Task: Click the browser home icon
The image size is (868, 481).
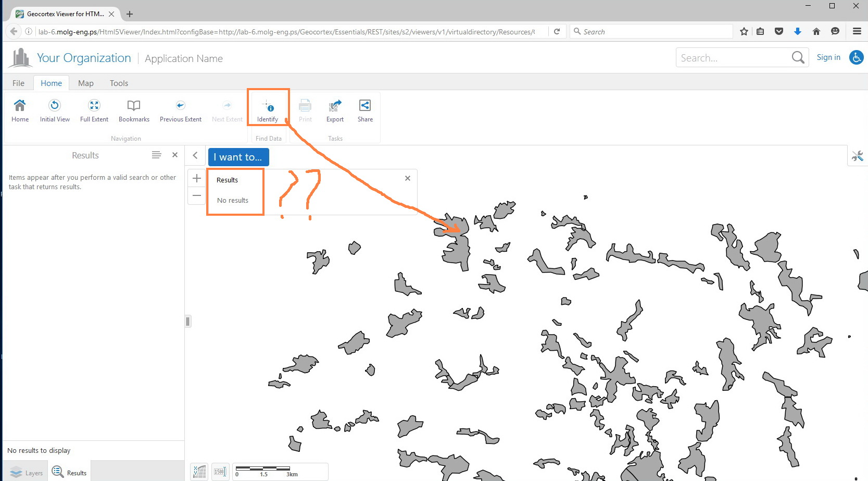Action: (x=816, y=31)
